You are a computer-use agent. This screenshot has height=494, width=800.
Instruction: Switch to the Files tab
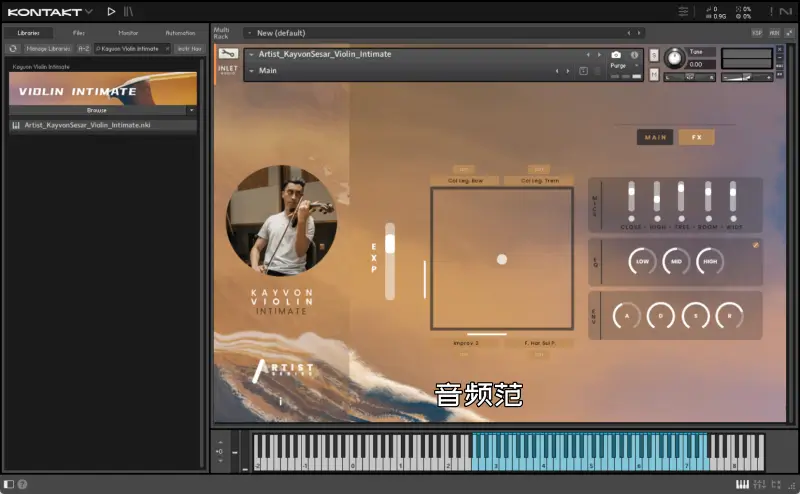(79, 33)
